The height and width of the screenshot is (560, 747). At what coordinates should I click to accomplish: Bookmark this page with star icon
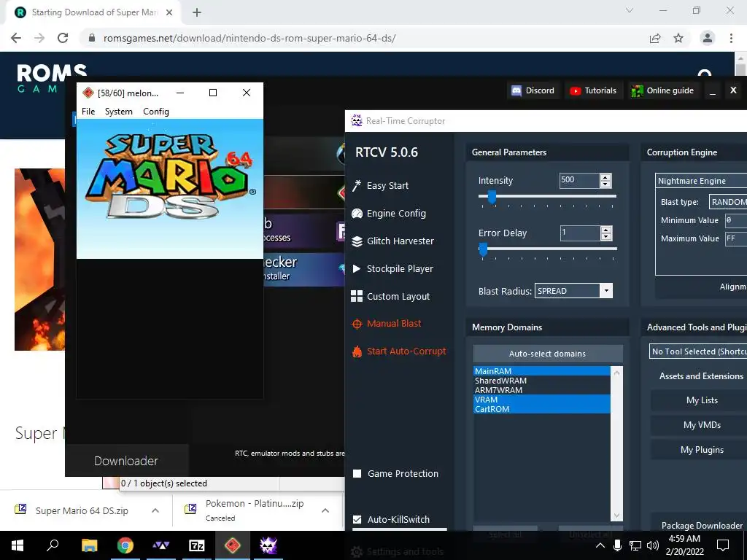[x=678, y=38]
